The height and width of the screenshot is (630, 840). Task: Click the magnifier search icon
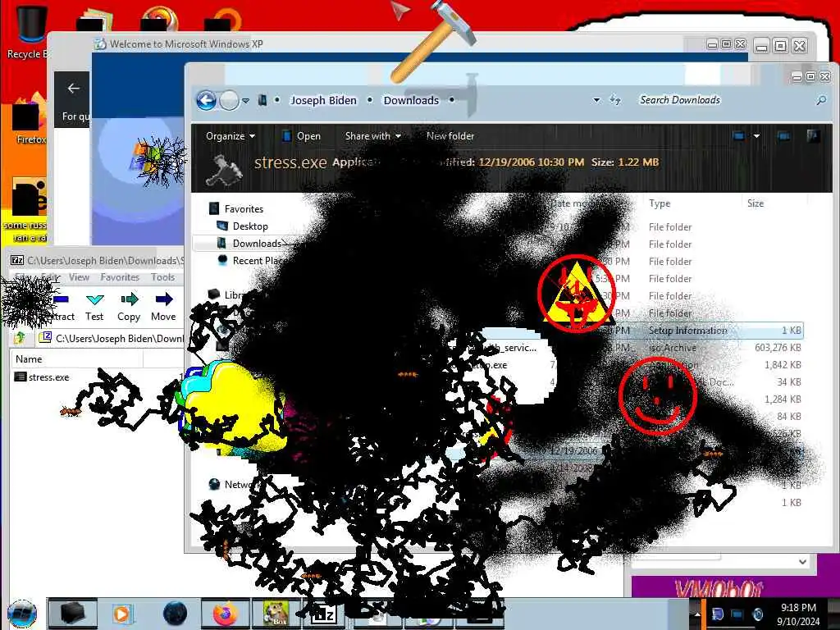tap(820, 100)
